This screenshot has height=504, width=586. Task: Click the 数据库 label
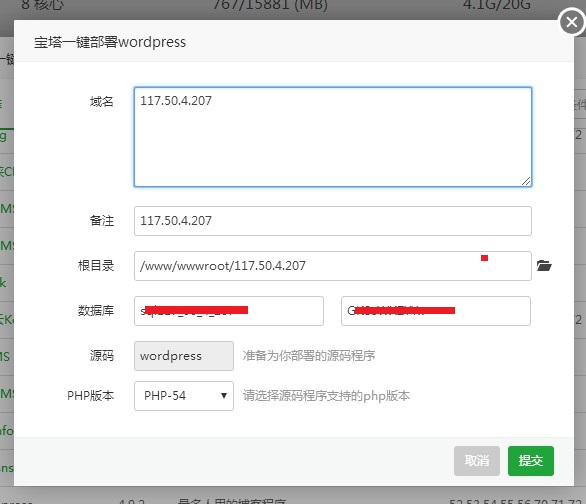[96, 310]
